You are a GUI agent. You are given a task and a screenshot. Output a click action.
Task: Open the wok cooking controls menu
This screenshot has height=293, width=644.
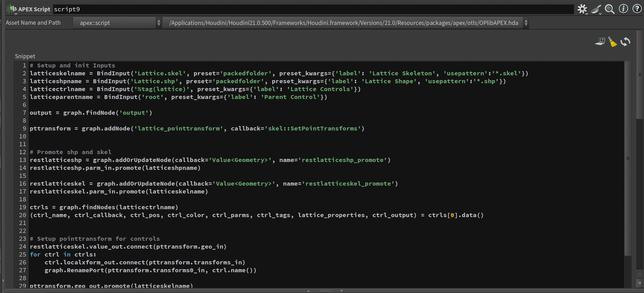click(x=596, y=9)
